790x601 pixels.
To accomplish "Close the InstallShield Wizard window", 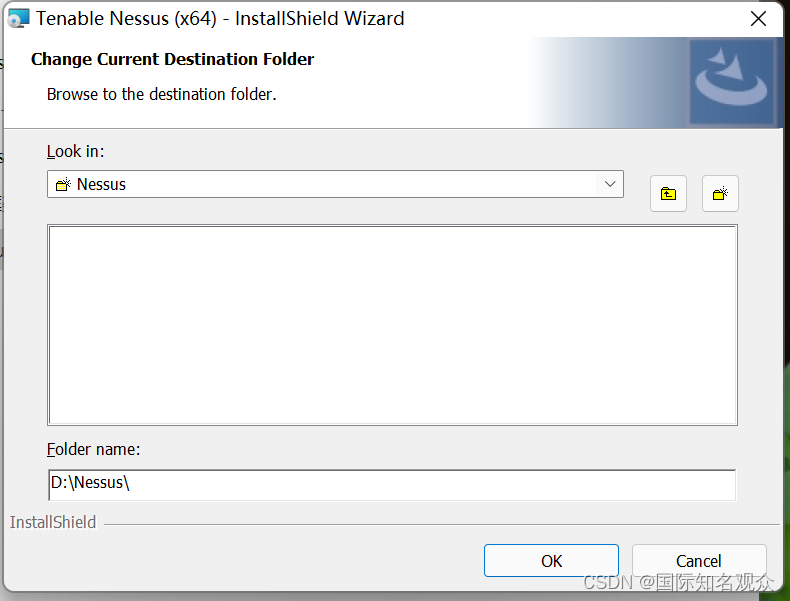I will click(758, 19).
